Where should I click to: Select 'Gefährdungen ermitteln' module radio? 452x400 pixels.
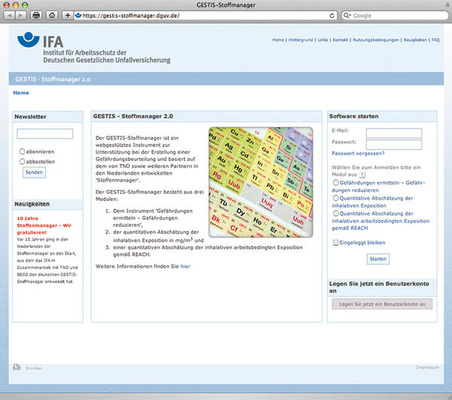point(336,182)
